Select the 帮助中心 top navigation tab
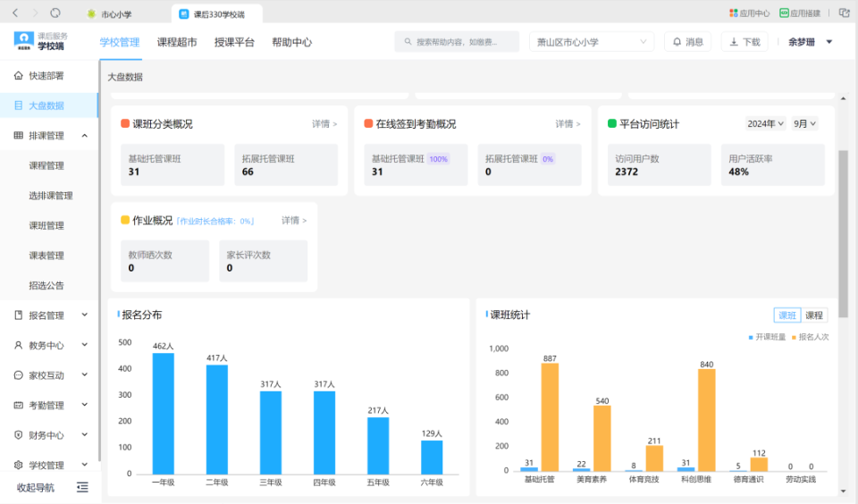Image resolution: width=858 pixels, height=504 pixels. click(x=291, y=42)
